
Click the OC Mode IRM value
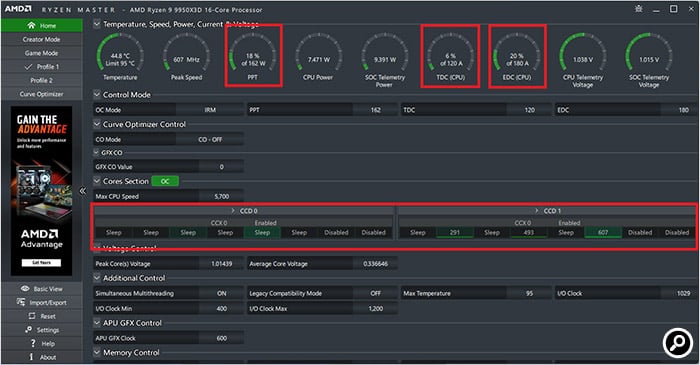[x=210, y=110]
